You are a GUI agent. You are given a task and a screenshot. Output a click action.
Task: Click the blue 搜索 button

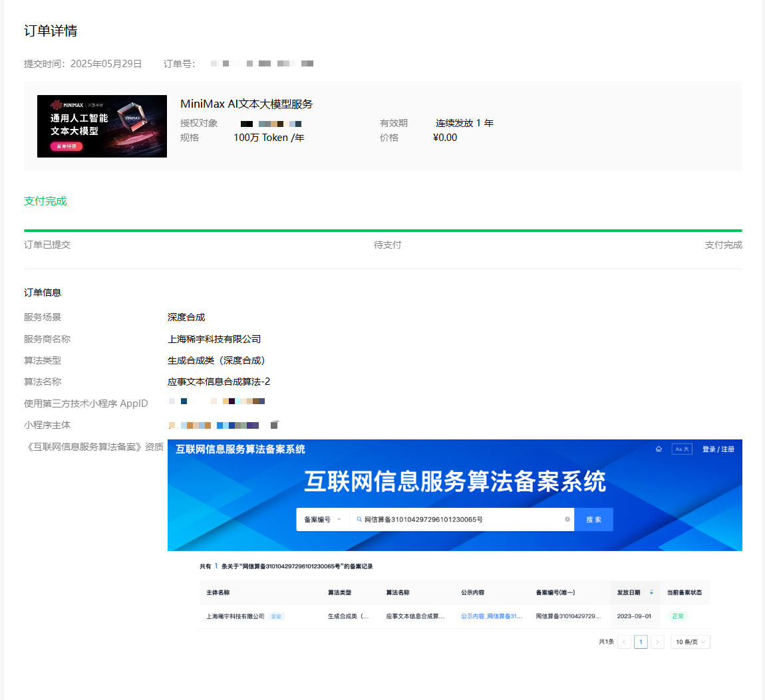coord(593,519)
